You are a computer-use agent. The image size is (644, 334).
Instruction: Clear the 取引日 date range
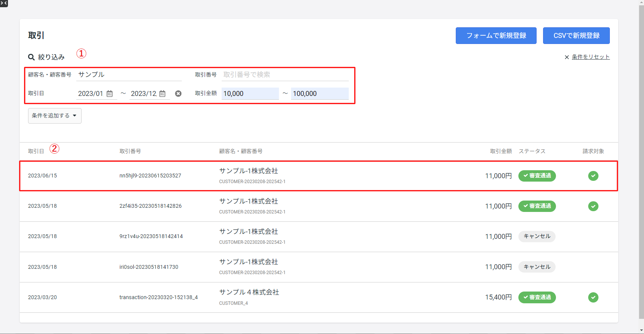[178, 94]
